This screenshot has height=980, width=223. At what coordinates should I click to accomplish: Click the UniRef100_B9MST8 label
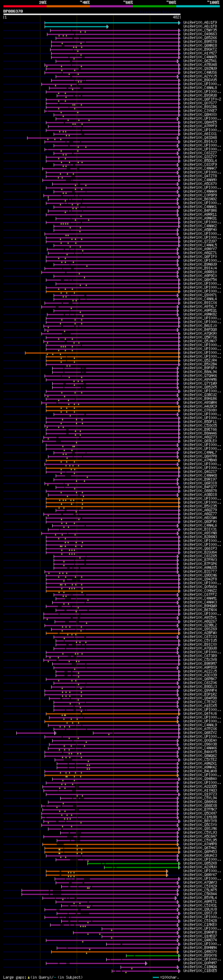(x=200, y=42)
